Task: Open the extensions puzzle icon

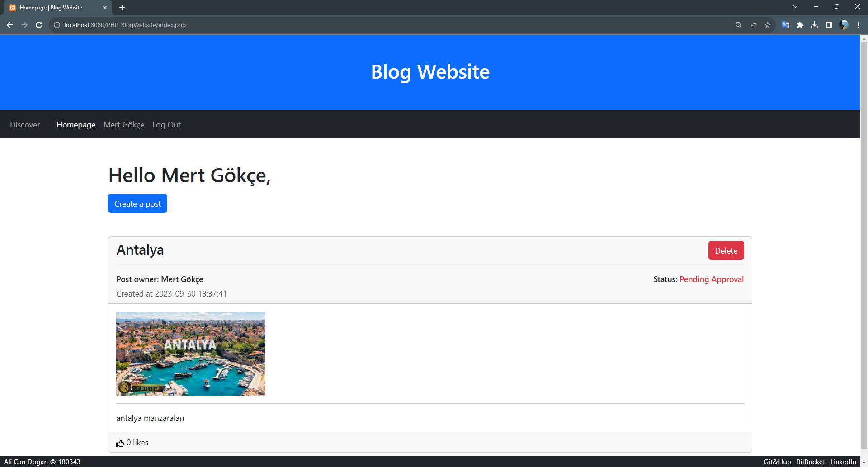Action: point(800,25)
